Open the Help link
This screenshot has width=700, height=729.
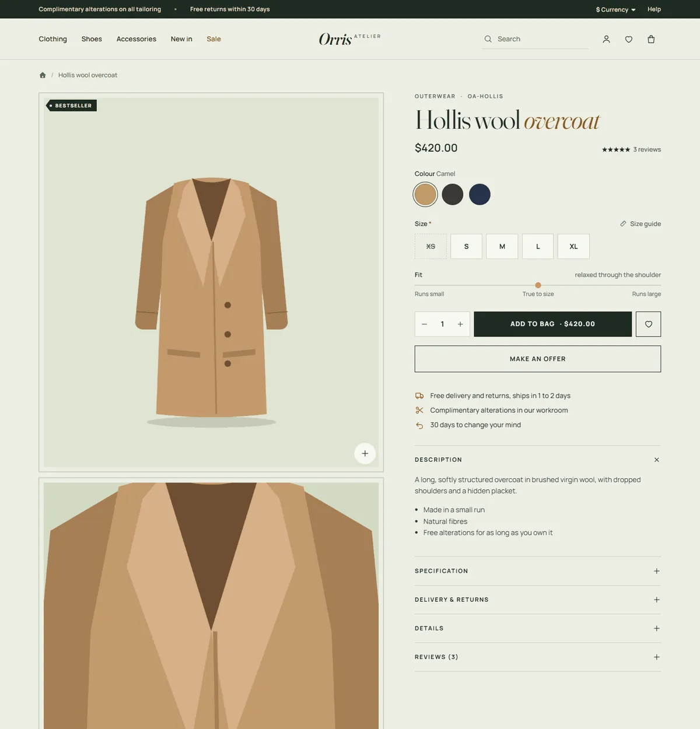click(x=654, y=9)
